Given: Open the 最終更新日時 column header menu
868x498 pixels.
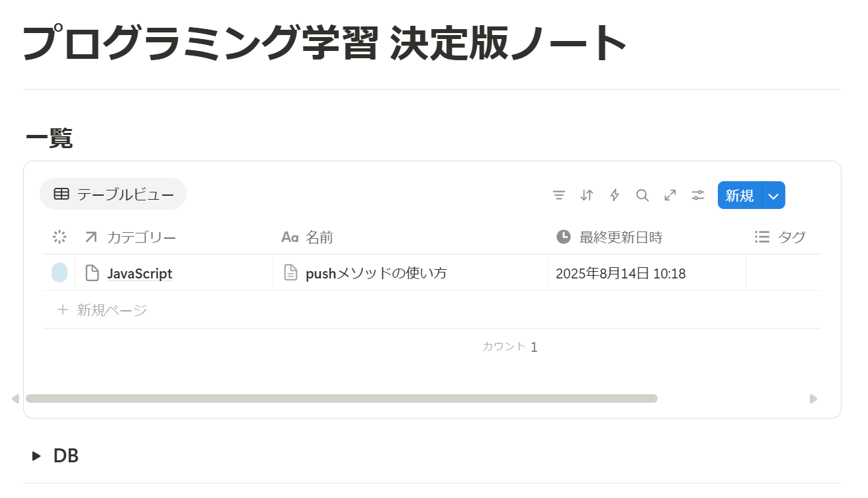Looking at the screenshot, I should point(621,237).
